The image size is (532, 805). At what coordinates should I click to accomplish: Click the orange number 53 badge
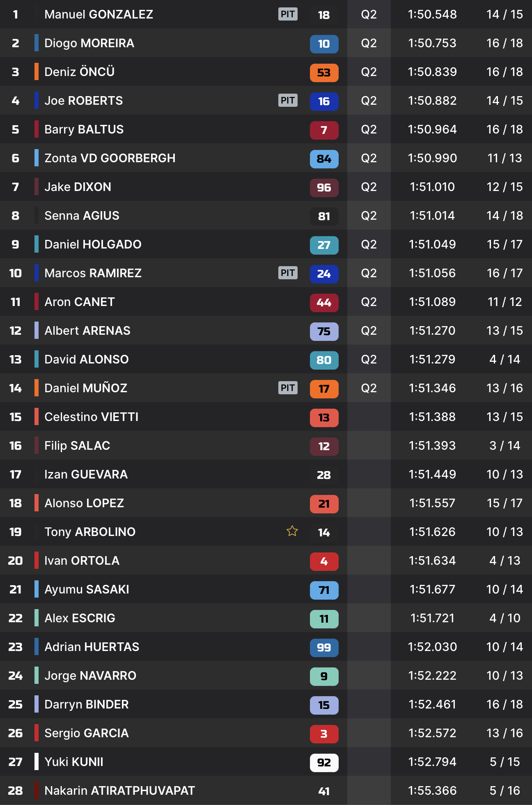click(324, 73)
